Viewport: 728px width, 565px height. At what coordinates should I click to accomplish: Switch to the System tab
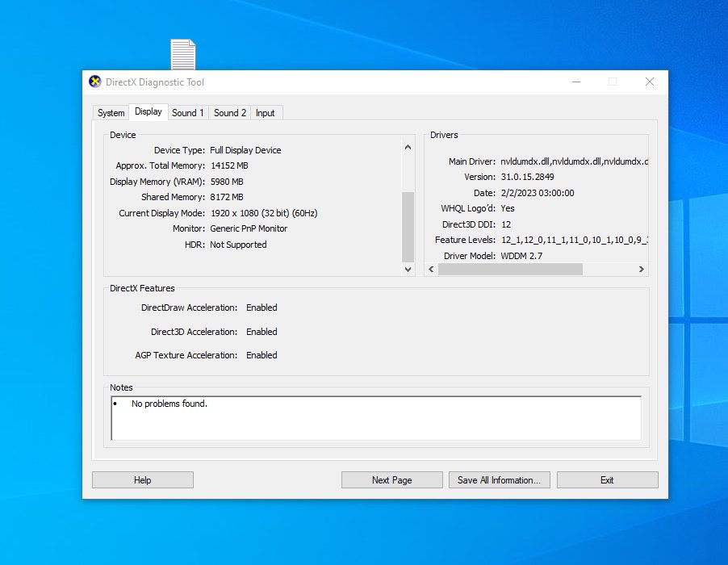[111, 113]
